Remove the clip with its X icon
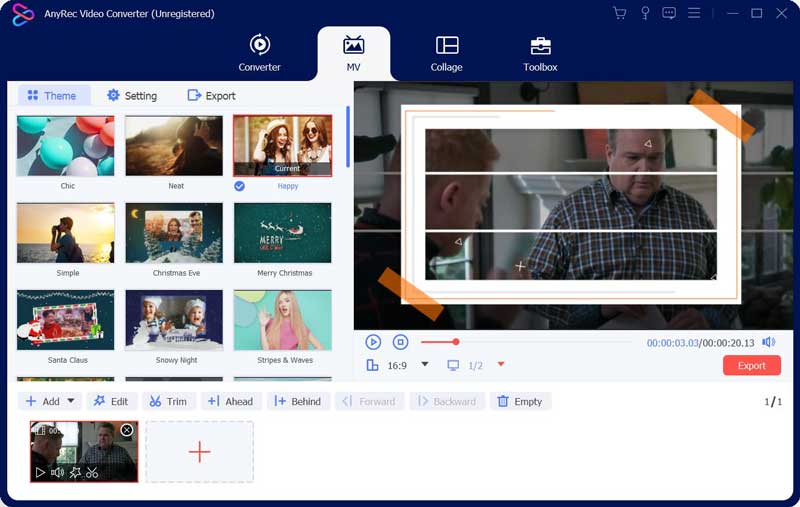 (127, 430)
